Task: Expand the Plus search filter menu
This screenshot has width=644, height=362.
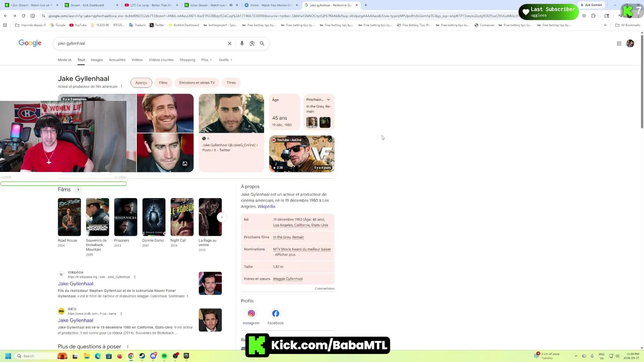Action: [x=206, y=60]
